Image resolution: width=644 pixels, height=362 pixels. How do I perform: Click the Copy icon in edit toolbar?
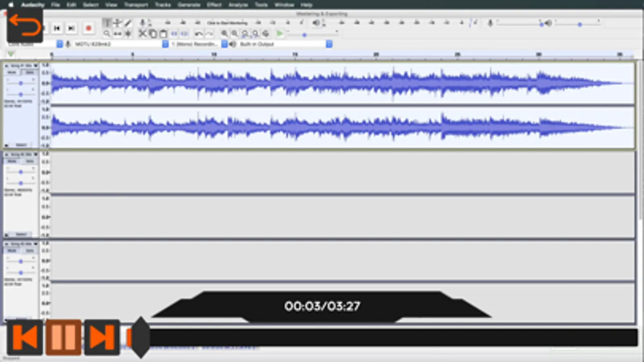click(153, 33)
